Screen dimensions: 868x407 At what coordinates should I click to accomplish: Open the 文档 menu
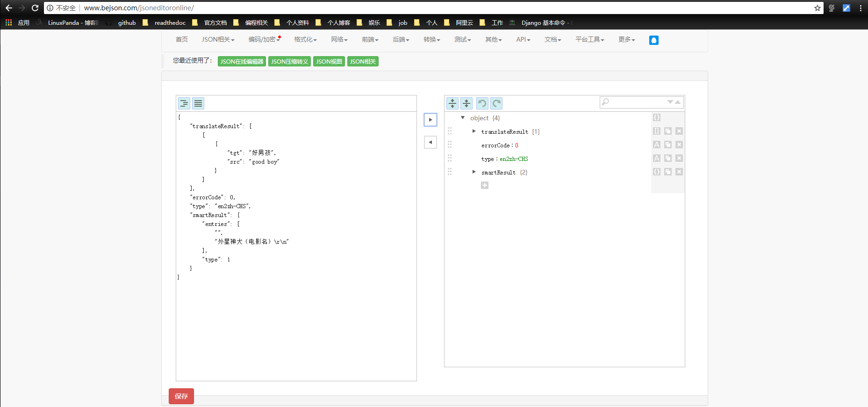click(553, 40)
